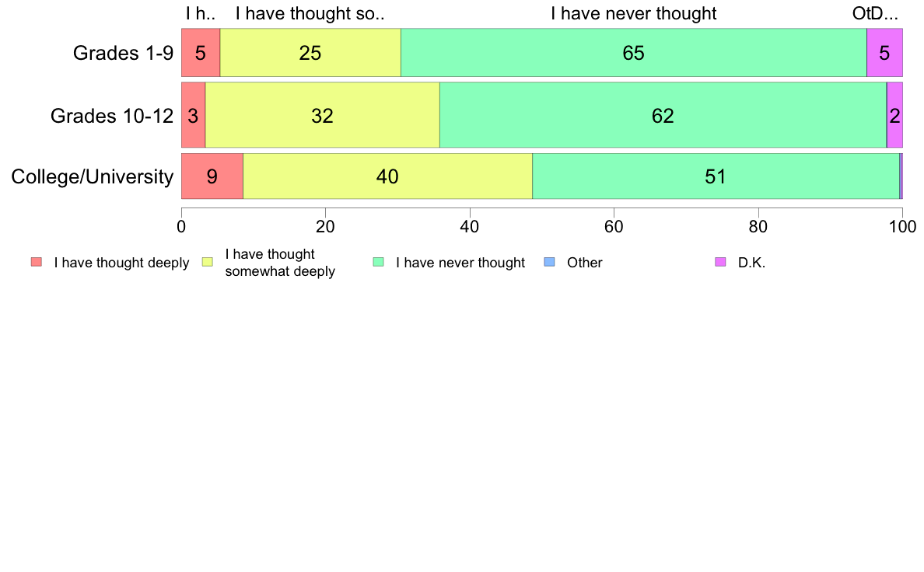Click the 'I have thought so..' column header

point(310,13)
